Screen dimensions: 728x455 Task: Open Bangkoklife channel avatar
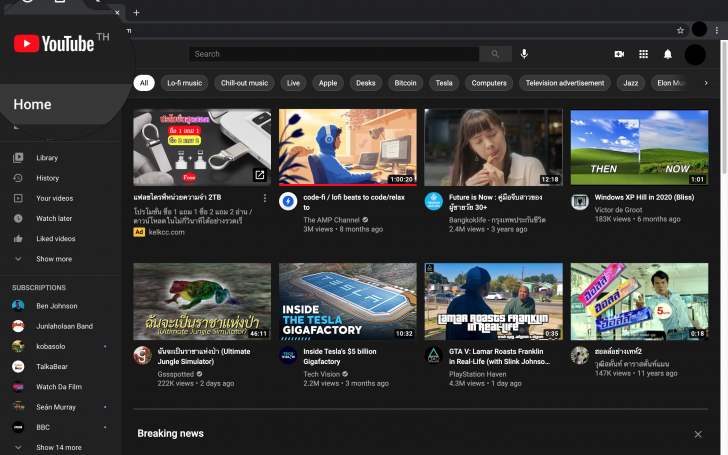[434, 202]
